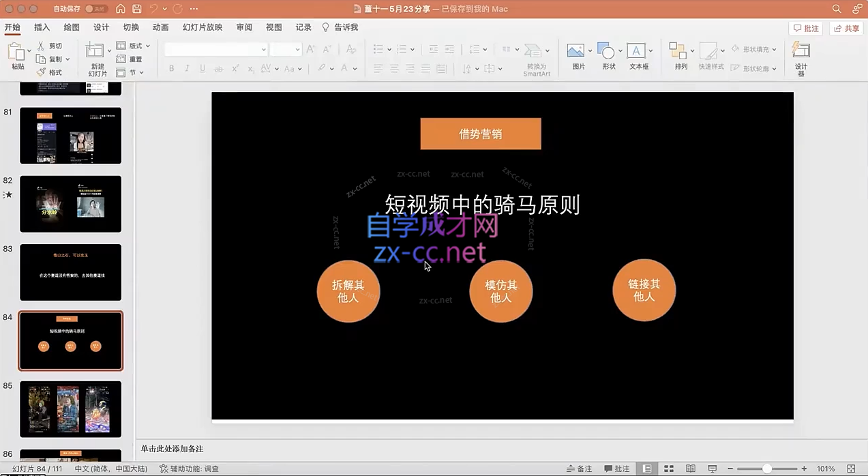Open the 绘图 ribbon tab
Screen dimensions: 868x476
pos(72,27)
